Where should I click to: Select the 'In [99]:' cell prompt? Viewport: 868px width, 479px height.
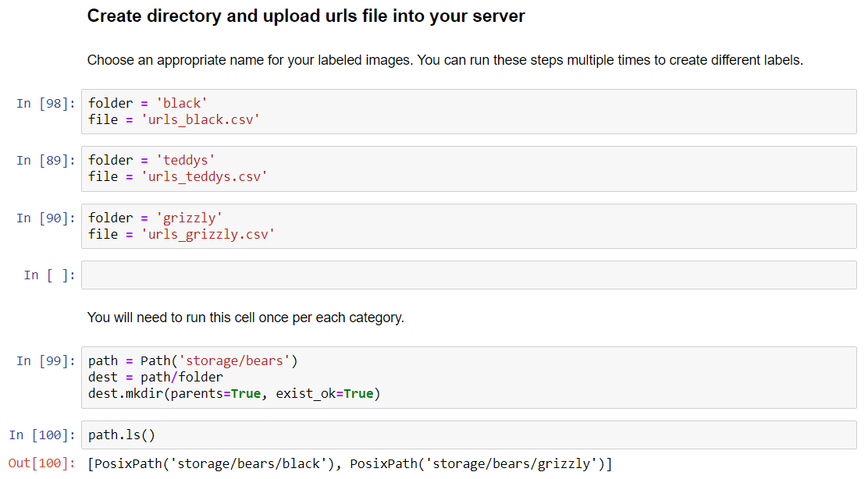46,360
